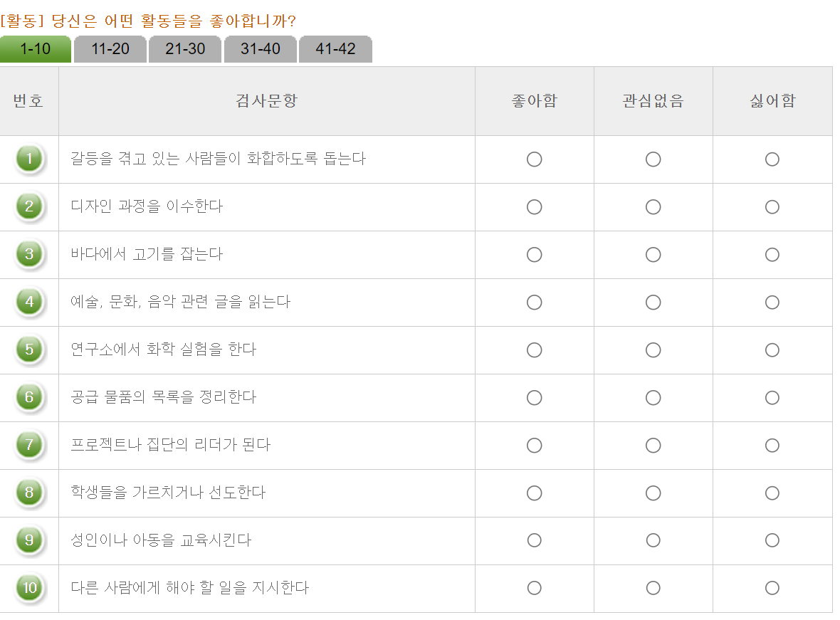Select 좋아함 for question 1
840x620 pixels.
point(535,159)
